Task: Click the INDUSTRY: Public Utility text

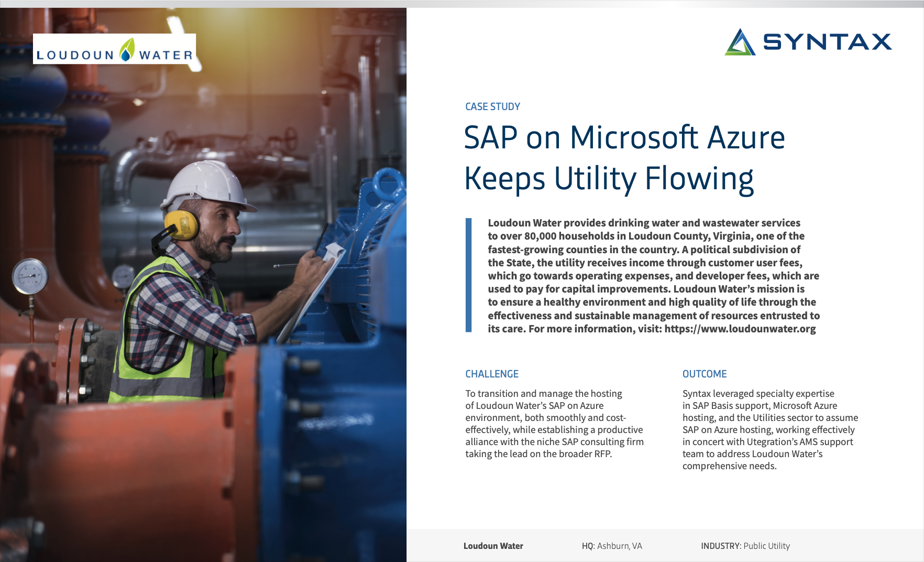Action: point(746,546)
